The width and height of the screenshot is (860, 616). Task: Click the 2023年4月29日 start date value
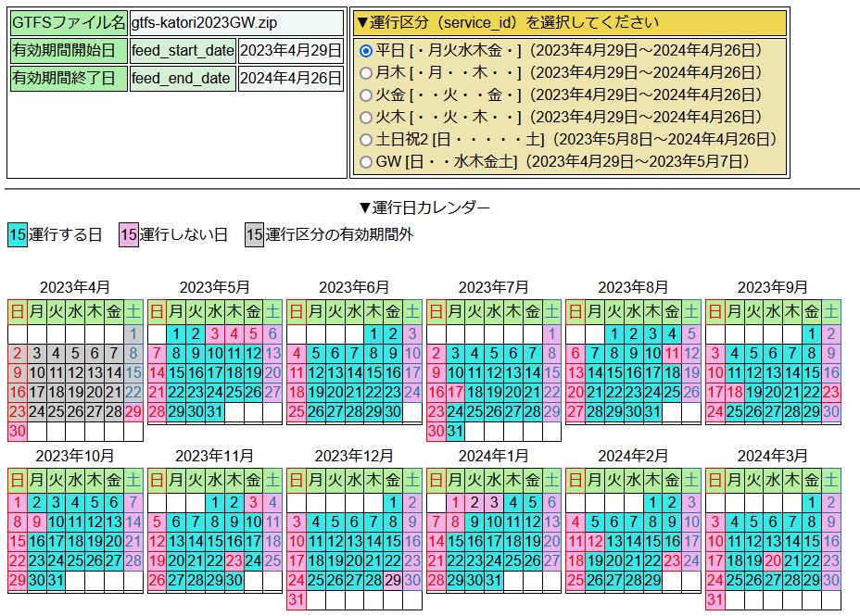[291, 51]
